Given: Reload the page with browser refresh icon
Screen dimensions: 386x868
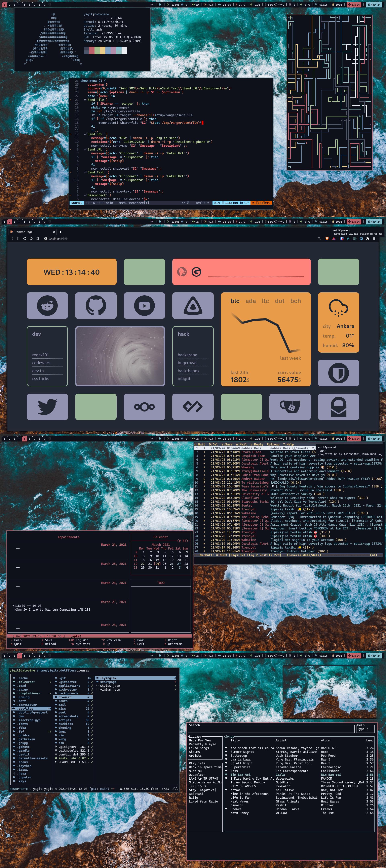Looking at the screenshot, I should click(25, 238).
